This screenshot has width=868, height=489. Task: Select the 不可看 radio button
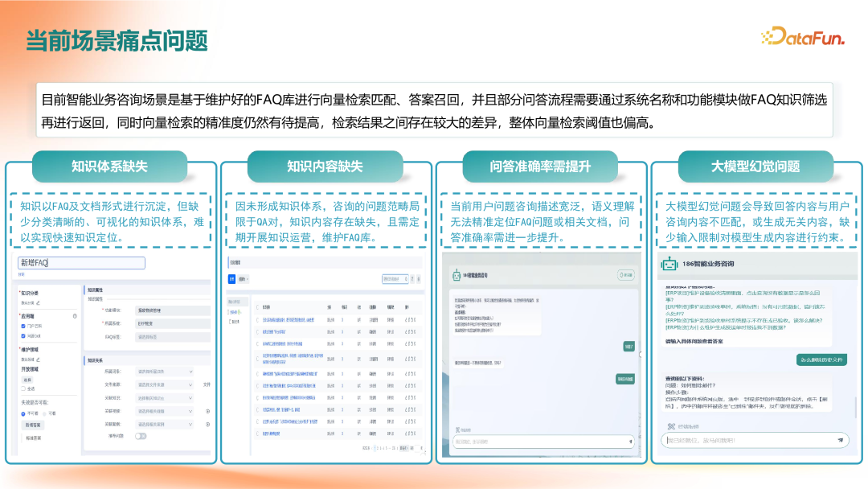pos(23,413)
